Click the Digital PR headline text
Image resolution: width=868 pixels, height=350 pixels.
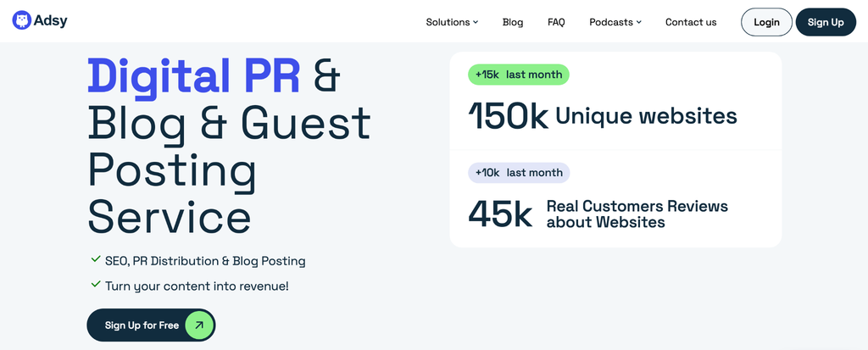tap(194, 76)
